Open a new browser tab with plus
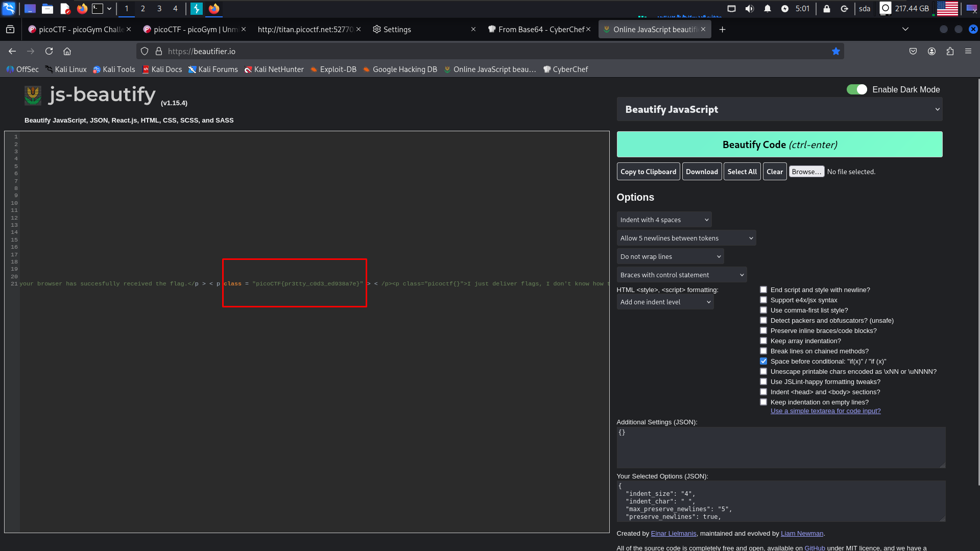980x551 pixels. coord(722,30)
